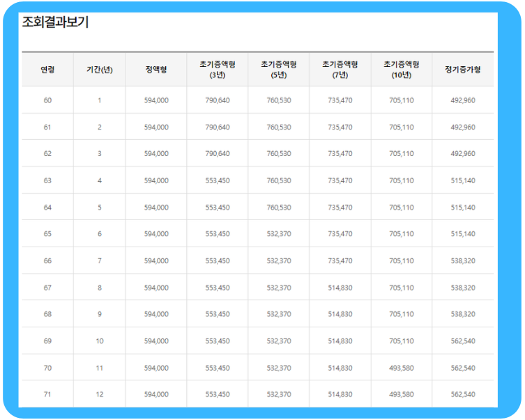Select age cell 70
The image size is (525, 420).
click(x=47, y=368)
